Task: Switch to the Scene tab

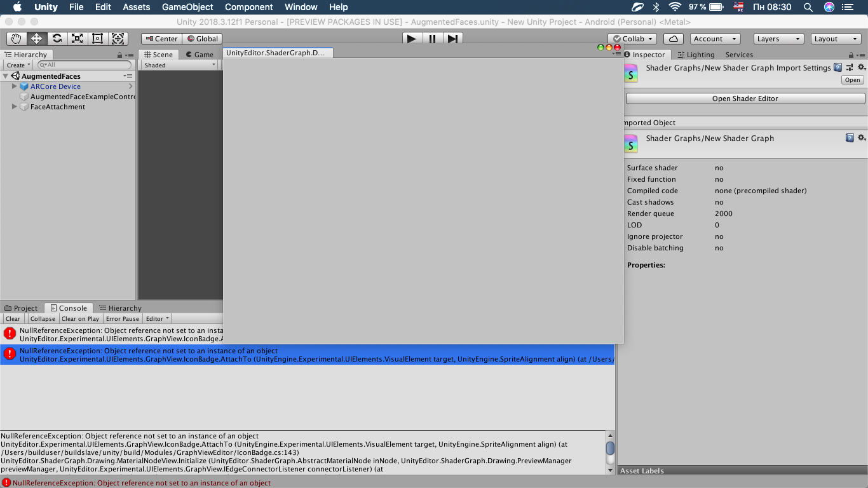Action: coord(158,55)
